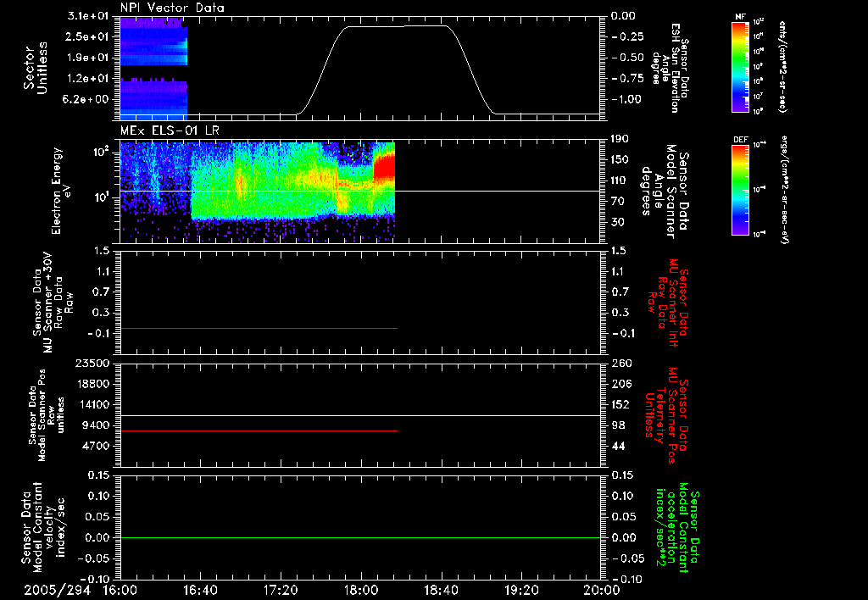Click the red 'MU Scanner Pos Telemetry' label
The height and width of the screenshot is (600, 868).
tap(667, 415)
